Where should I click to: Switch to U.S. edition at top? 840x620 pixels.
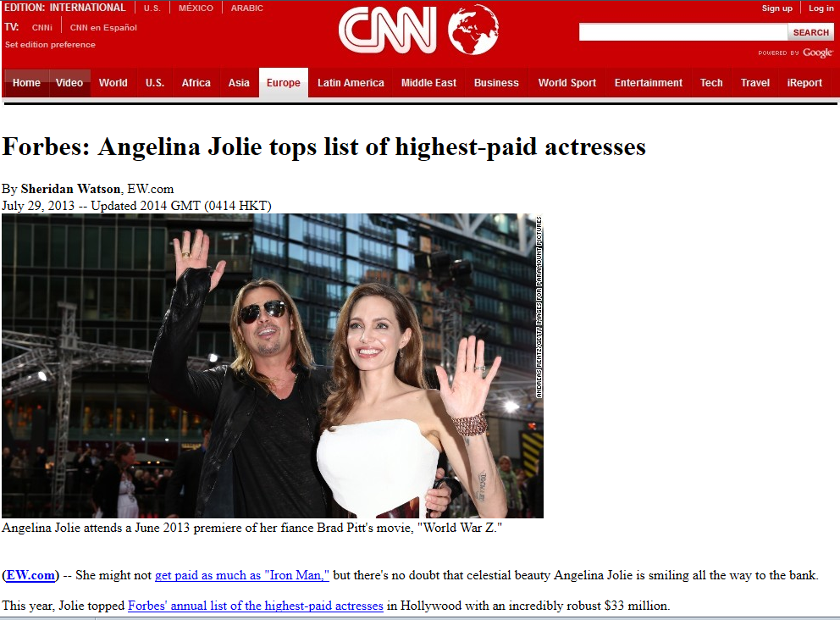(x=152, y=8)
